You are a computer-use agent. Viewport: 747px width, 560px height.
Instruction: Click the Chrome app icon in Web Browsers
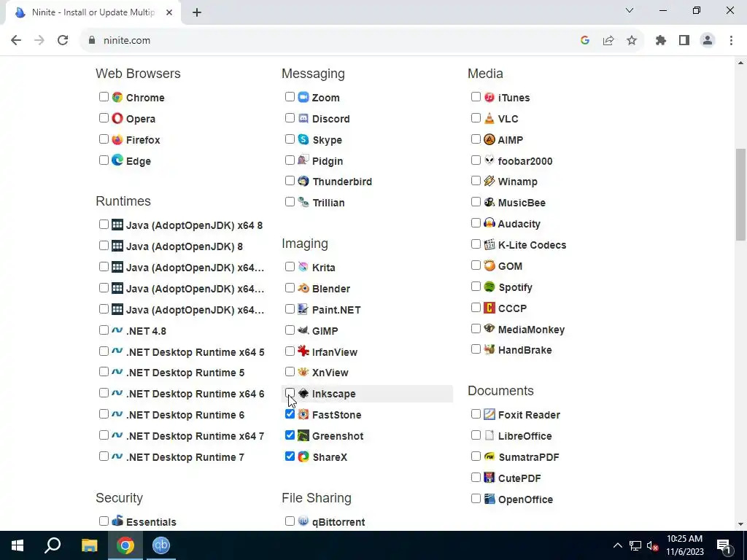pos(117,97)
